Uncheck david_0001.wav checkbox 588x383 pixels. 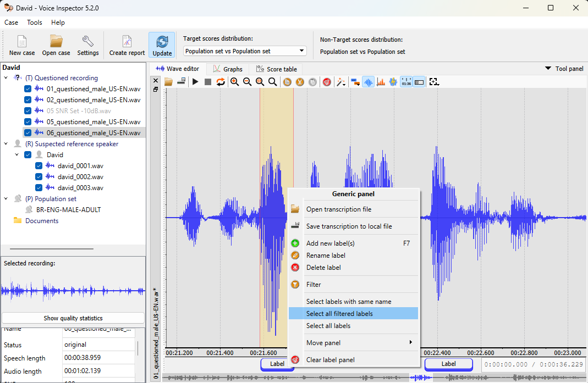(x=39, y=165)
